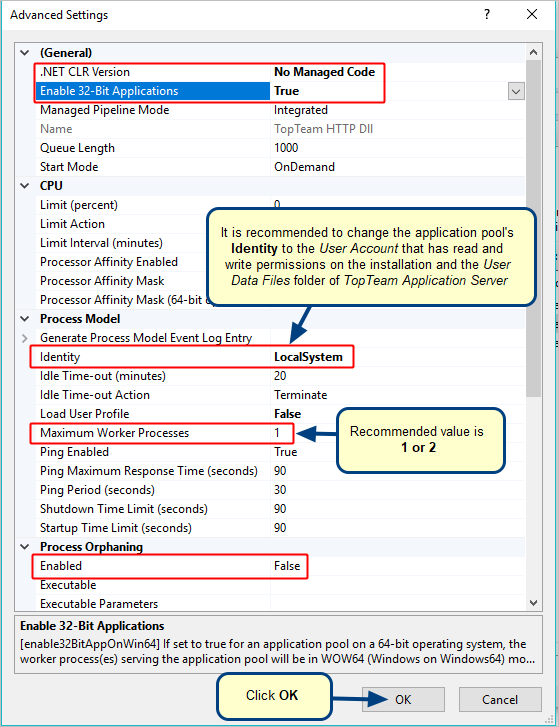Collapse the Process Model section
The image size is (559, 727).
tap(25, 319)
